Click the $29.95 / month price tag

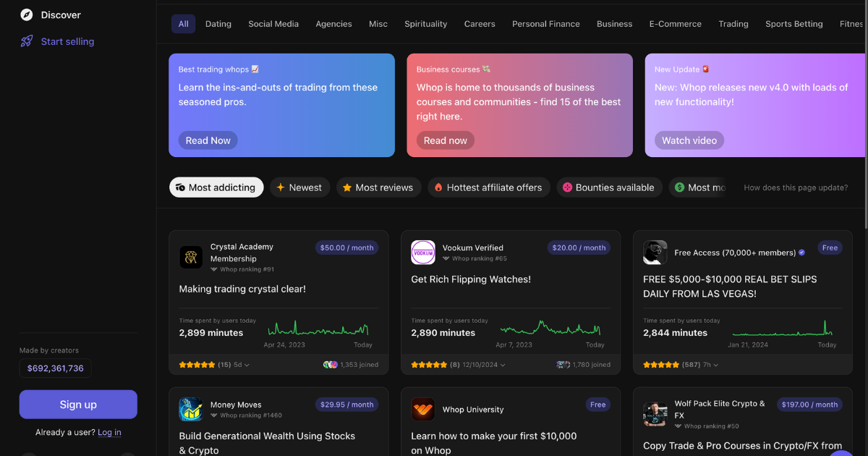[x=346, y=405]
